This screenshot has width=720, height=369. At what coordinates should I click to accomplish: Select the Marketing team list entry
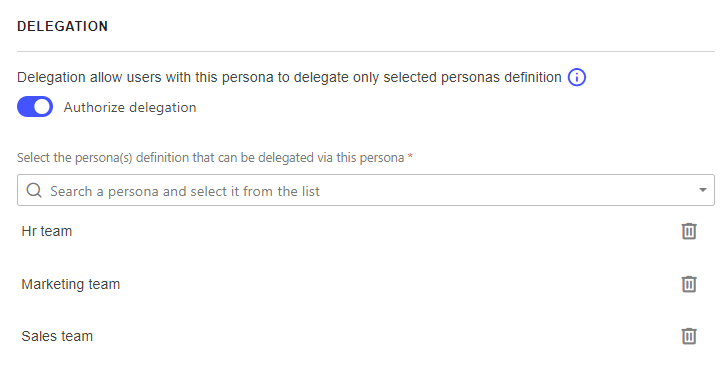(71, 284)
